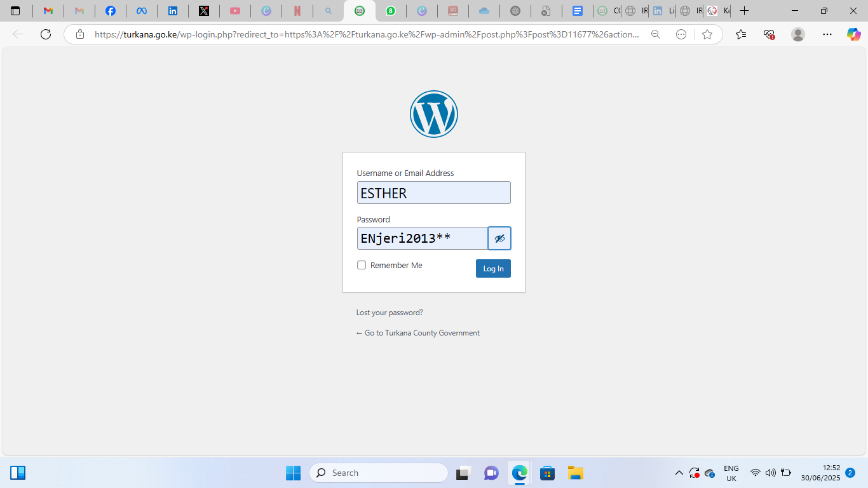
Task: Toggle password visibility with the eye icon
Action: point(499,238)
